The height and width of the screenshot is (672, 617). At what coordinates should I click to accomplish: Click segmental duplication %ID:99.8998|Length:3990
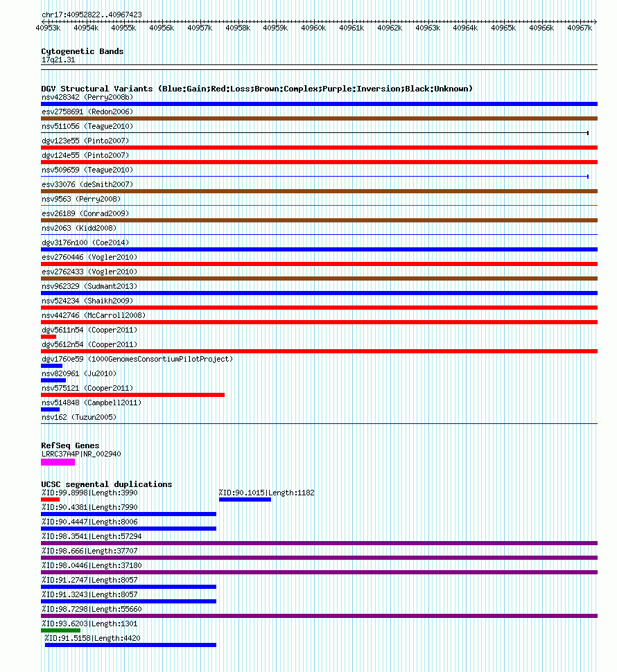click(89, 493)
